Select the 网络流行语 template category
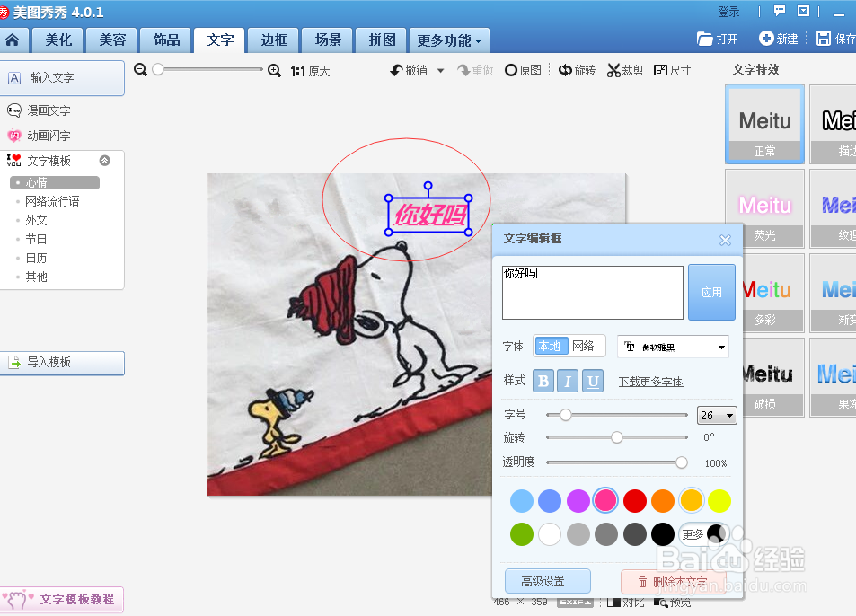The height and width of the screenshot is (616, 856). [52, 201]
